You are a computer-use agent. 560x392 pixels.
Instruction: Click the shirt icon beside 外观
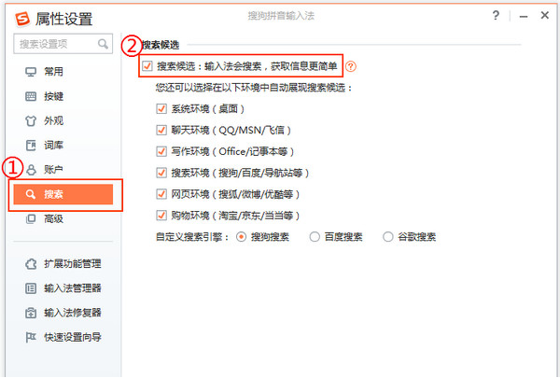point(31,120)
